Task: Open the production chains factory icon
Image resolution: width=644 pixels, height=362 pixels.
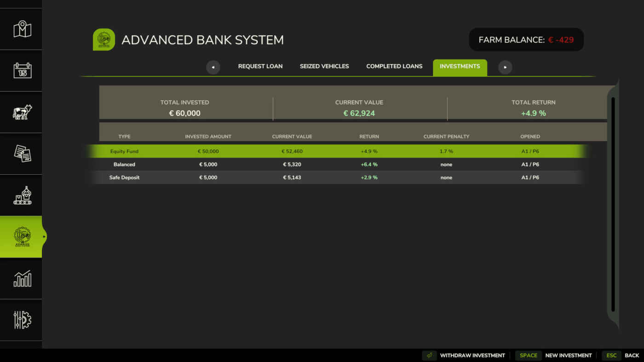Action: 22,195
